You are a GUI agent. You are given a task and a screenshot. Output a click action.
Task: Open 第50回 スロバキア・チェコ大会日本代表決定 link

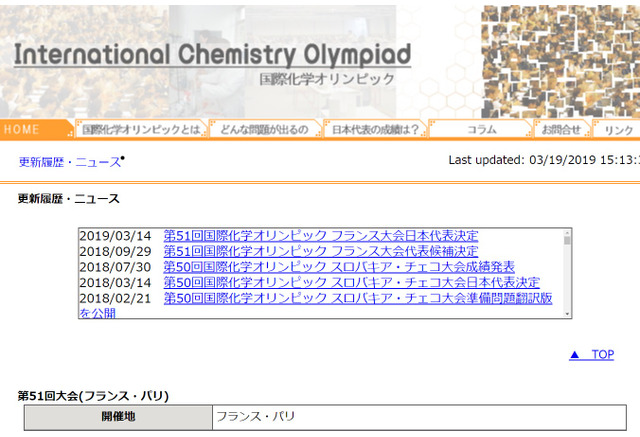(351, 282)
